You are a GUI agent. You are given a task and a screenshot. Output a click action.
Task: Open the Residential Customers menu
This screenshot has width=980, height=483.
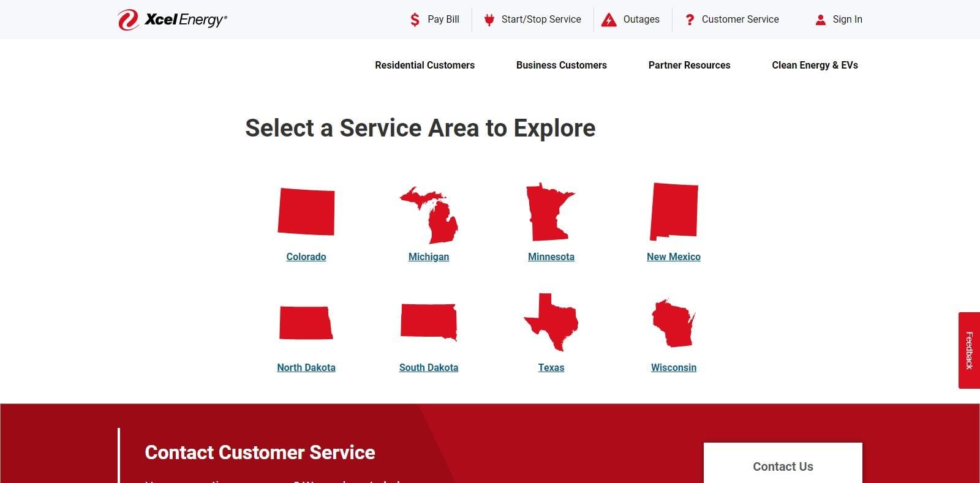425,65
